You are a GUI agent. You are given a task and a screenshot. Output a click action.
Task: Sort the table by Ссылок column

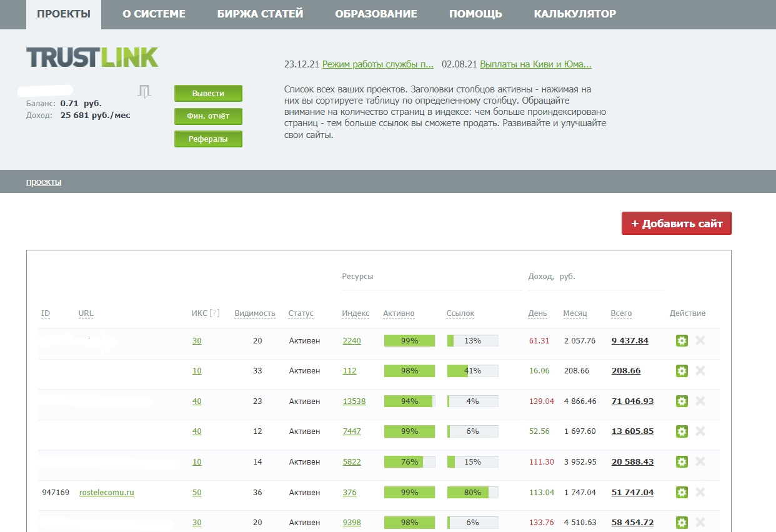[x=460, y=313]
